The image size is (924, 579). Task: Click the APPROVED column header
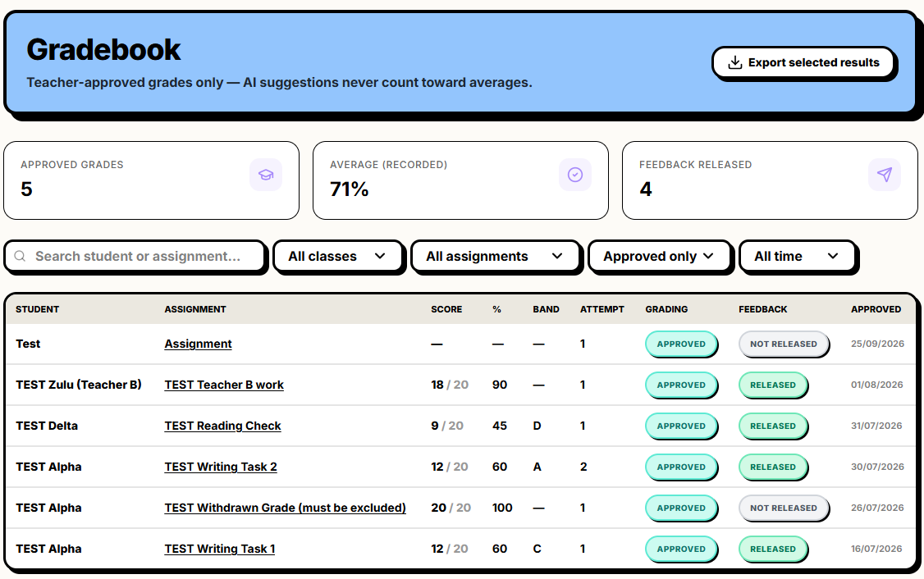pos(876,309)
